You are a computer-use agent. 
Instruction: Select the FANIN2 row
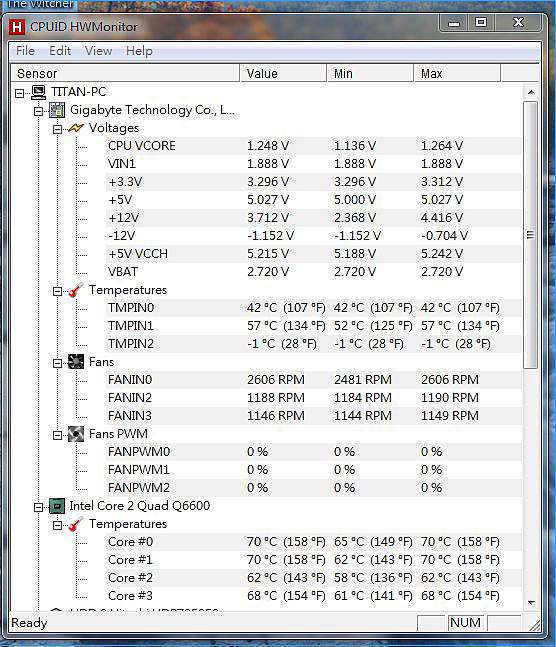tap(314, 398)
